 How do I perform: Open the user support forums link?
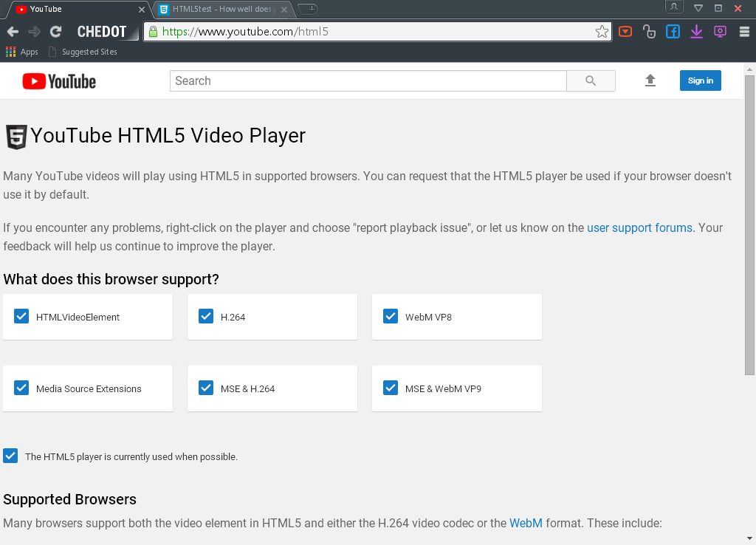tap(639, 227)
